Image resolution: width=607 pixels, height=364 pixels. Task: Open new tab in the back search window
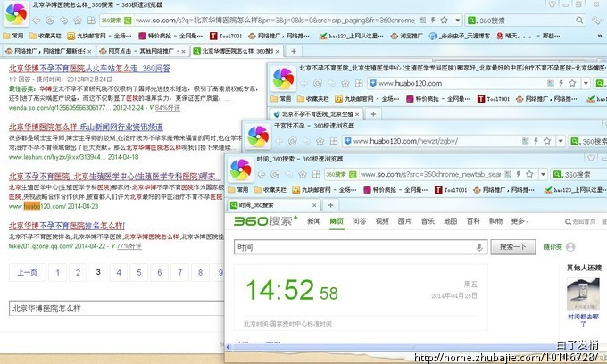[x=294, y=51]
